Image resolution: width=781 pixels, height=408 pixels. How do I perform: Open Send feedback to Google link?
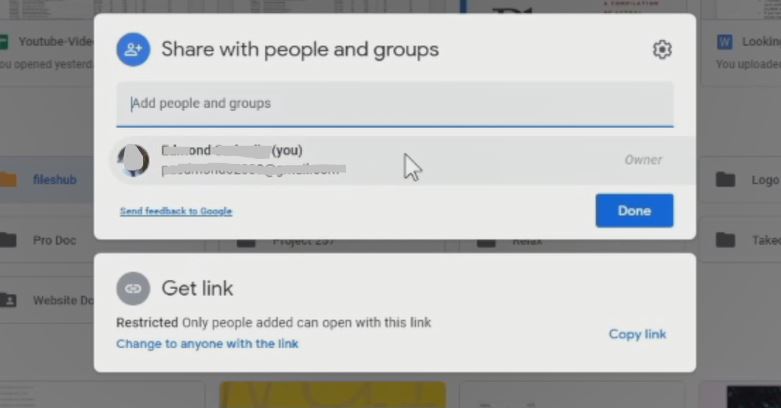[176, 212]
